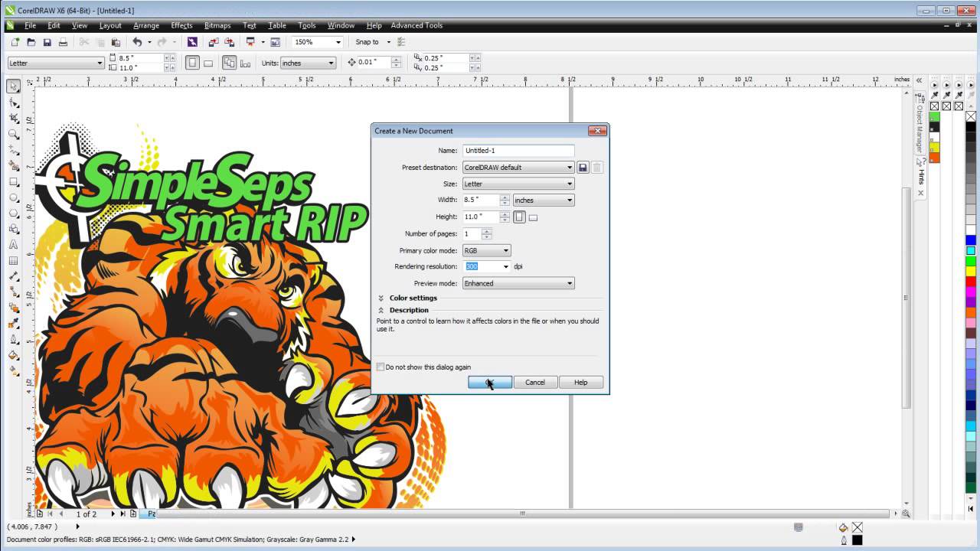
Task: Select the Crop tool in the toolbox
Action: pyautogui.click(x=14, y=118)
